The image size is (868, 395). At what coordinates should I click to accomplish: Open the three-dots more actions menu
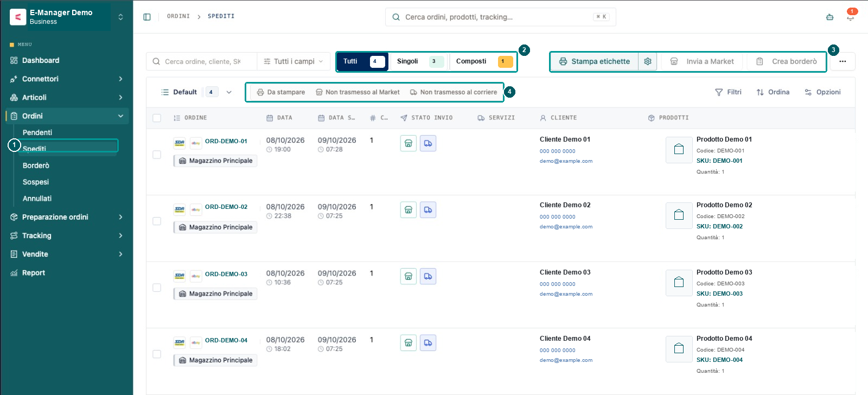(843, 61)
